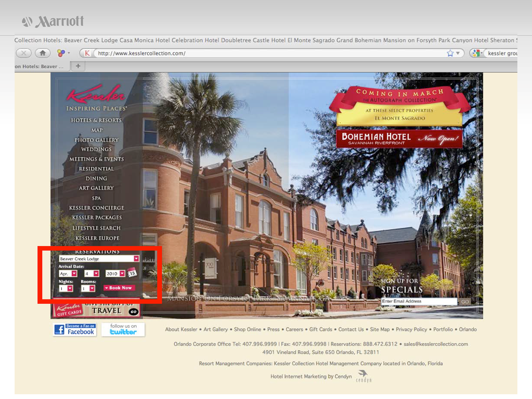This screenshot has width=532, height=399.
Task: Open the Site Map footer link
Action: click(x=380, y=329)
